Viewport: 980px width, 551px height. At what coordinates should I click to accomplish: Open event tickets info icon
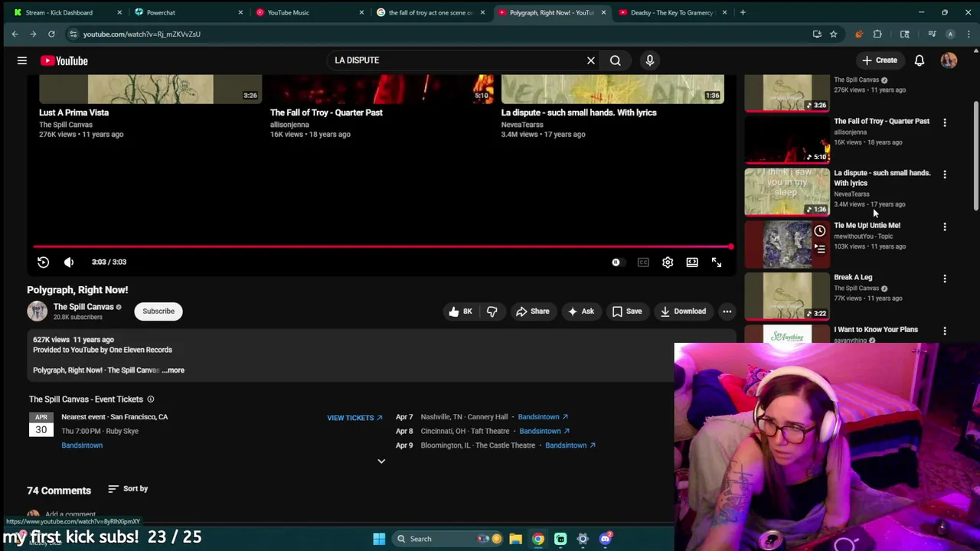pos(150,399)
